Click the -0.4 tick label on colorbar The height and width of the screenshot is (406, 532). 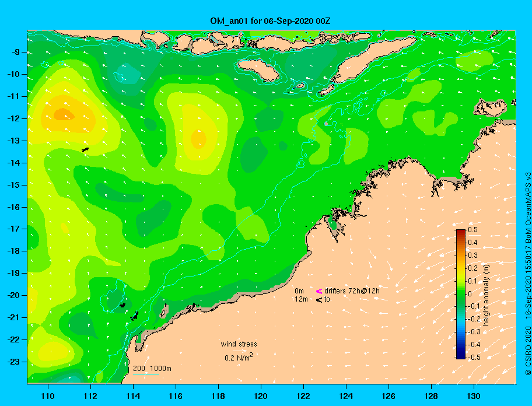click(x=474, y=345)
